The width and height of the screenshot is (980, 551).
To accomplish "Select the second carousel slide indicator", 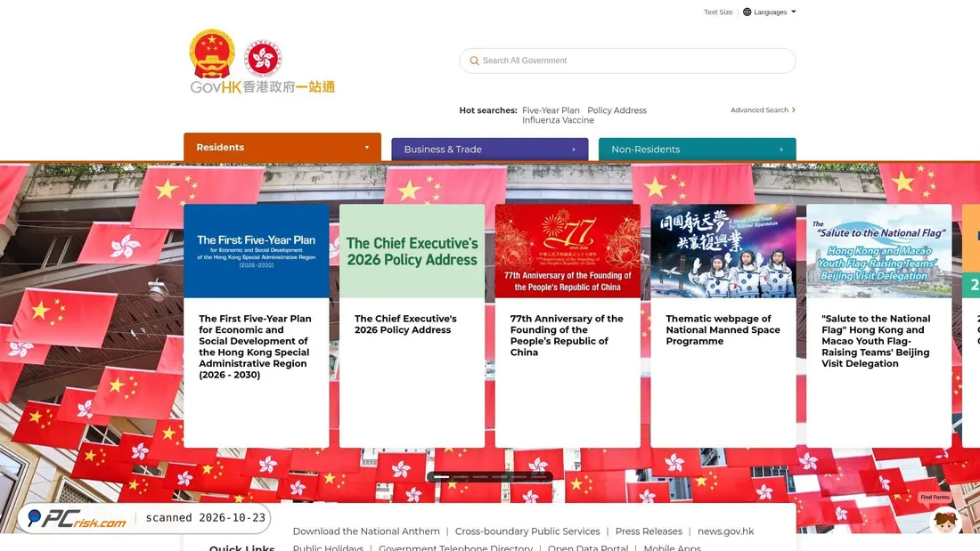I will tap(461, 476).
